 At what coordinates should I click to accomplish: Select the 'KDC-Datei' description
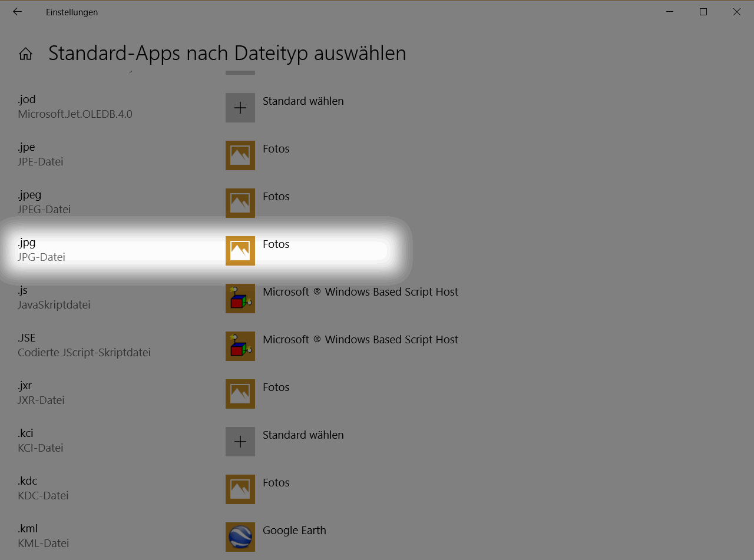[43, 496]
